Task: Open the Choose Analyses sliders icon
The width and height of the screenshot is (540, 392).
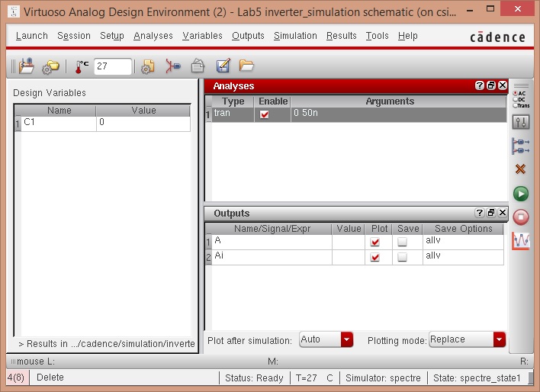Action: coord(521,121)
